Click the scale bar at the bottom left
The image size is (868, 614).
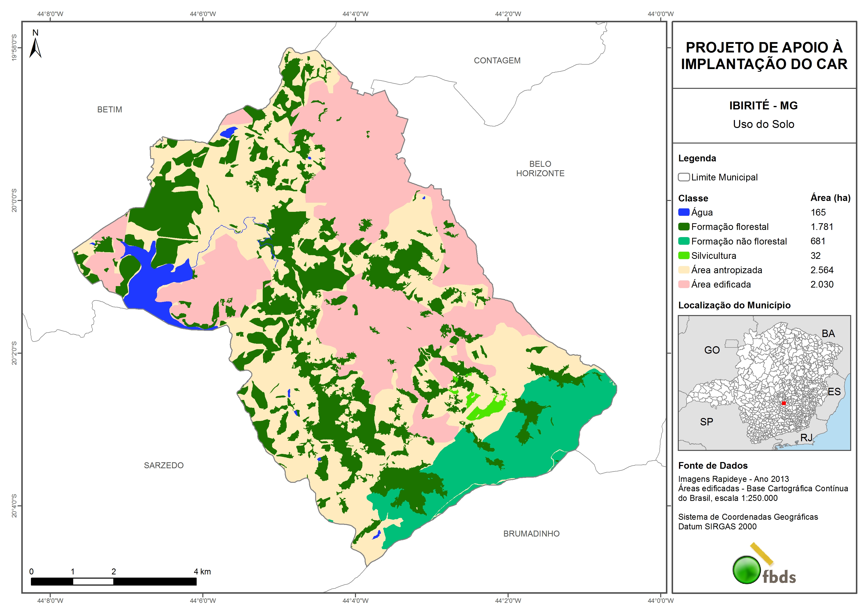coord(113,582)
